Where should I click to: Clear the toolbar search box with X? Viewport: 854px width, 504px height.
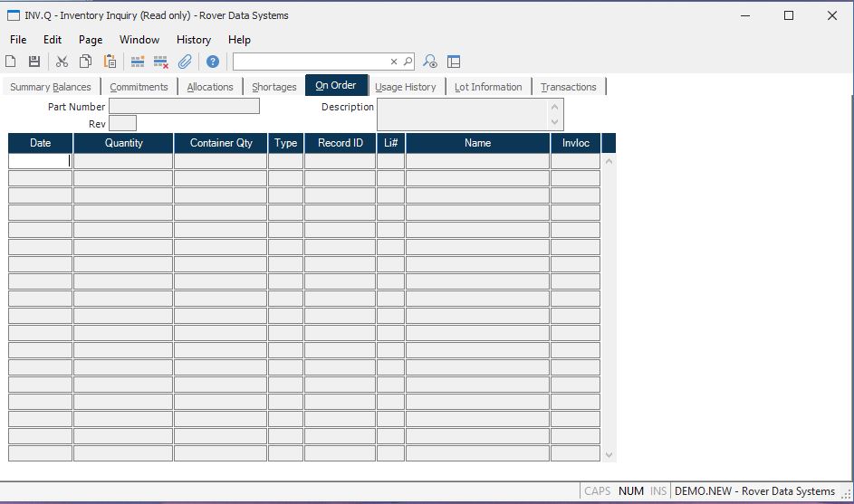(x=394, y=62)
